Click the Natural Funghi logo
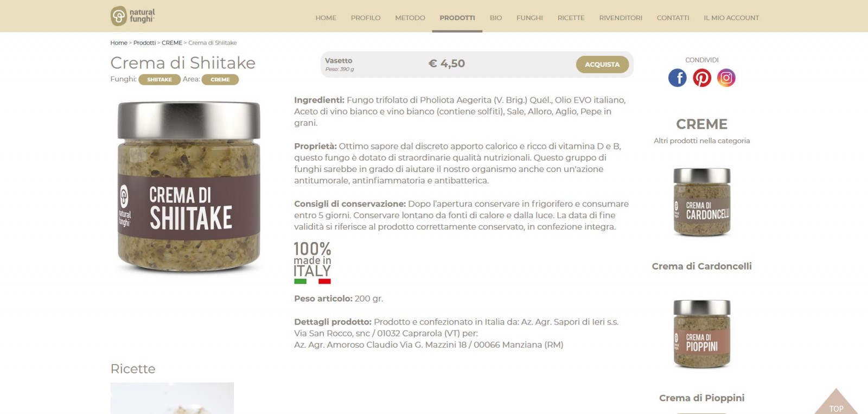The width and height of the screenshot is (868, 414). click(133, 16)
